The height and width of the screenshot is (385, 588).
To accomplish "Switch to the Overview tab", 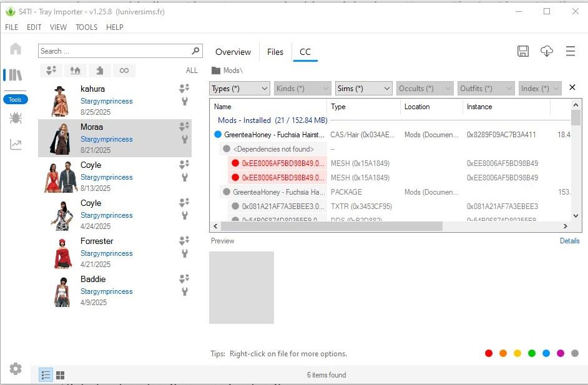I will click(x=233, y=52).
